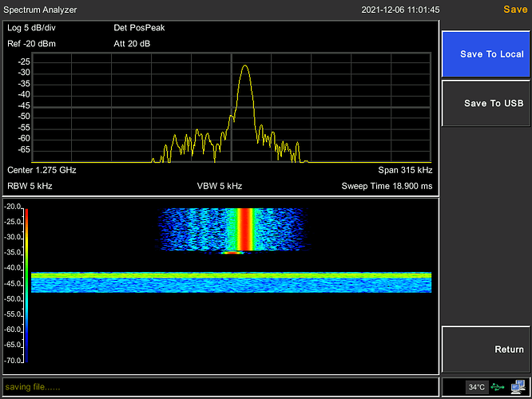Click the -20.0 color scale label
This screenshot has width=532, height=399.
point(13,207)
